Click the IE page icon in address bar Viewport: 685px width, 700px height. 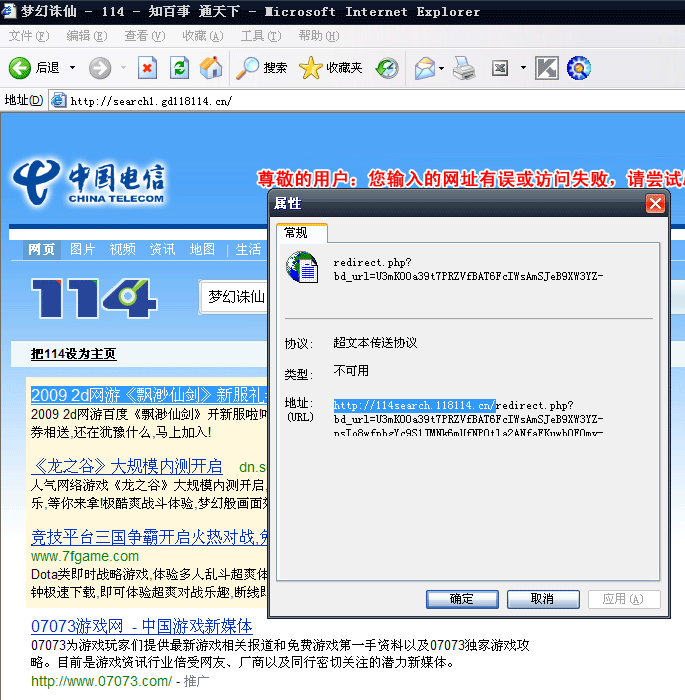point(58,100)
